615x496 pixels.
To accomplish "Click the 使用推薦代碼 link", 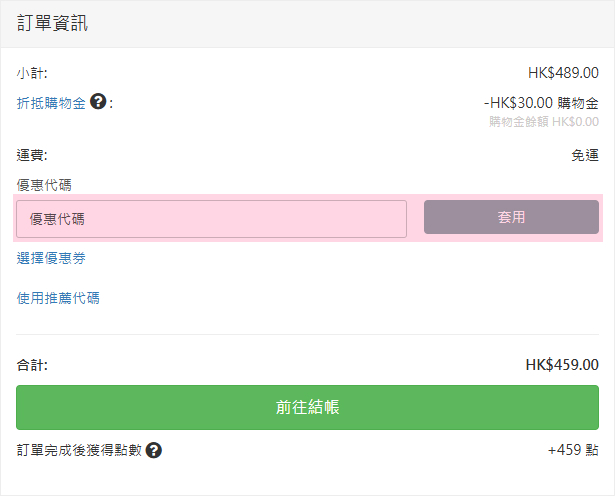I will coord(58,297).
